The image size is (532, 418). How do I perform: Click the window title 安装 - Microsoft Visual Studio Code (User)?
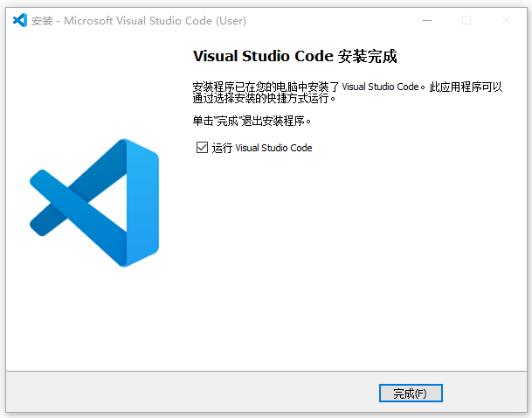pyautogui.click(x=139, y=21)
